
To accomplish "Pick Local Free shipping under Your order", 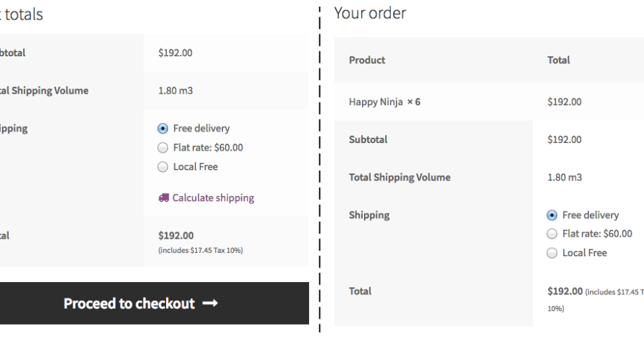I will [552, 254].
